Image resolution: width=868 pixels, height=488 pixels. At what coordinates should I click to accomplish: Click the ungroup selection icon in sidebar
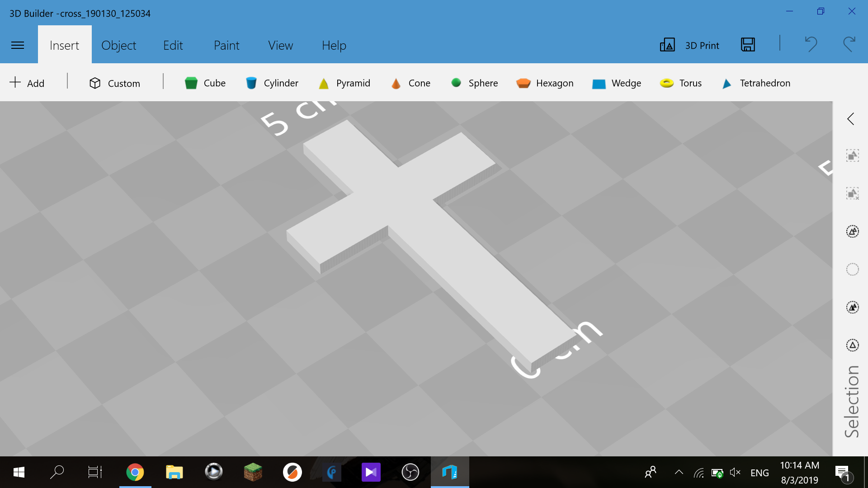point(852,193)
